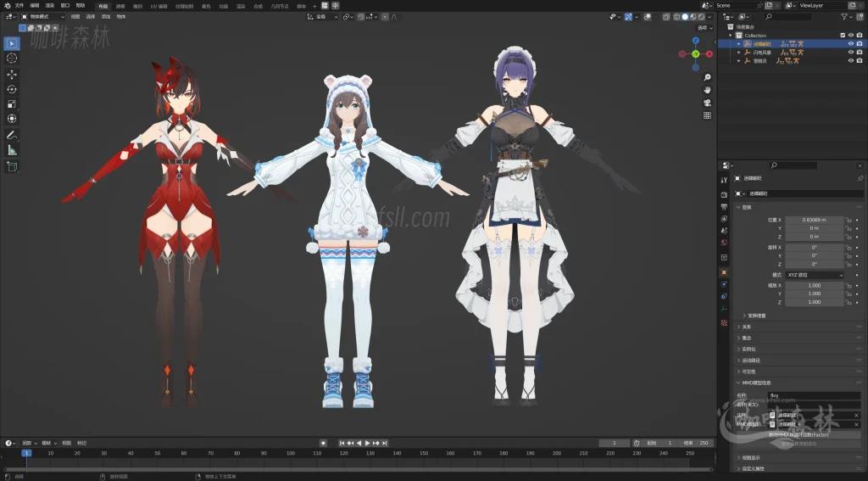Click the Z axis on navigation gizmo
The image size is (868, 481).
click(696, 41)
